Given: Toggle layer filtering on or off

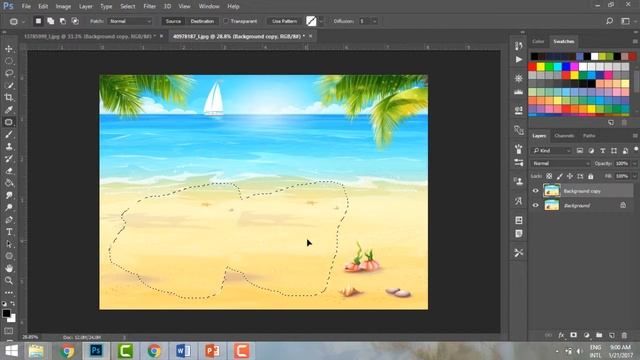Looking at the screenshot, I should (x=636, y=150).
